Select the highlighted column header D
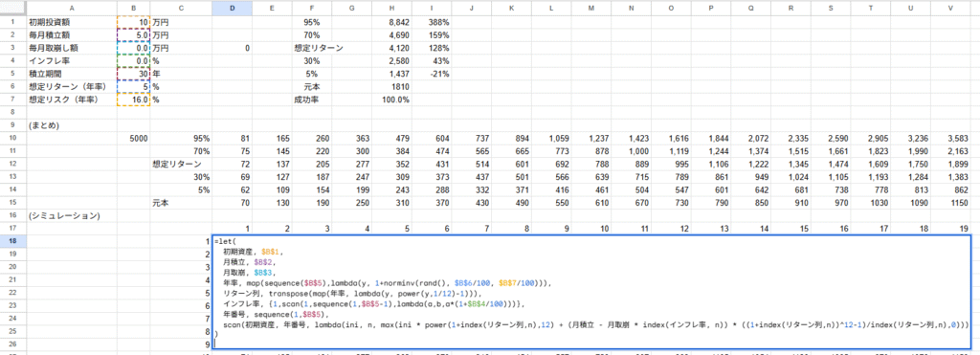 point(233,7)
